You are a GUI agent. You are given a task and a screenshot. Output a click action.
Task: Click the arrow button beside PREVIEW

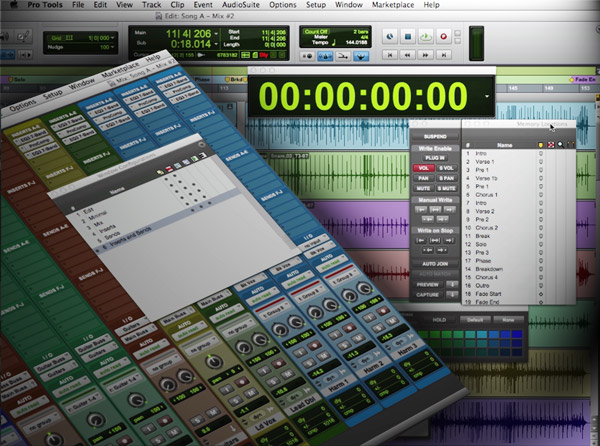(452, 285)
